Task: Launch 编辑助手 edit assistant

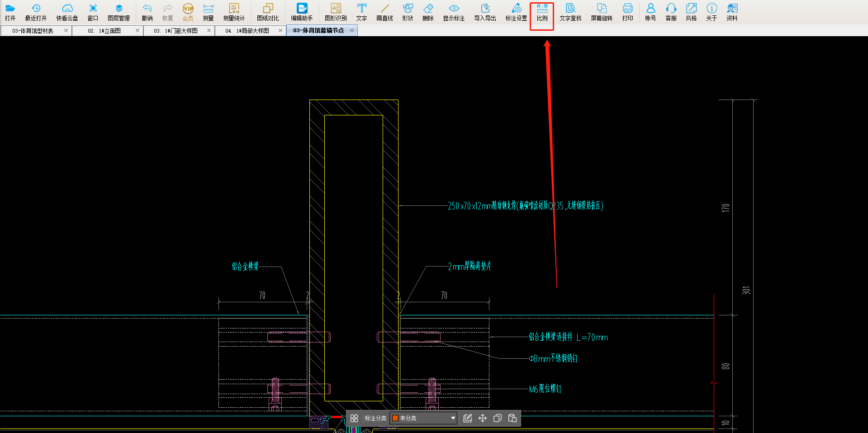Action: 302,12
